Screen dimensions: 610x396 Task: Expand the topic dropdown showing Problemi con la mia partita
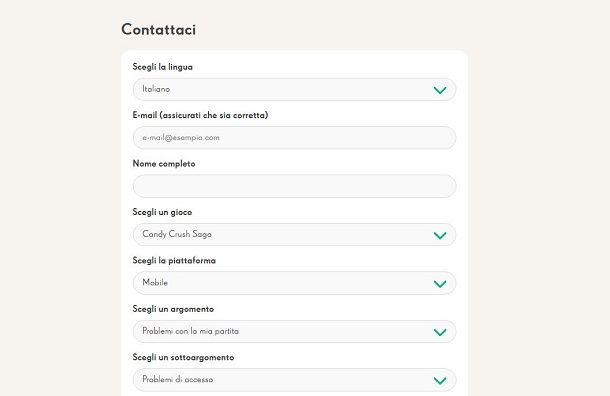pyautogui.click(x=294, y=331)
